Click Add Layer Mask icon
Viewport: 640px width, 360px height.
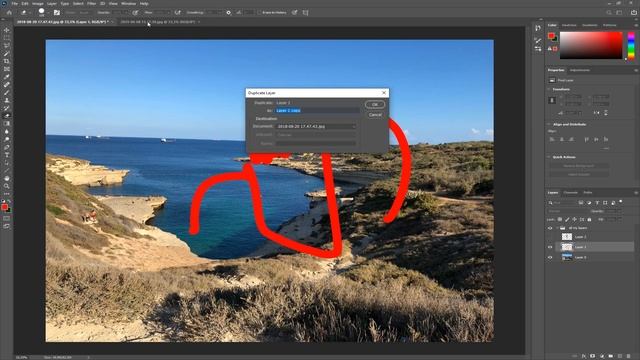(x=593, y=356)
